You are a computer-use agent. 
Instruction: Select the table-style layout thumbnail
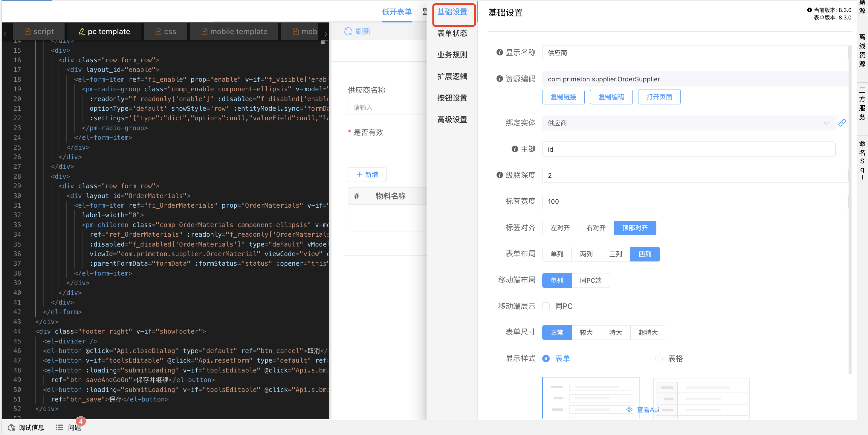point(701,398)
